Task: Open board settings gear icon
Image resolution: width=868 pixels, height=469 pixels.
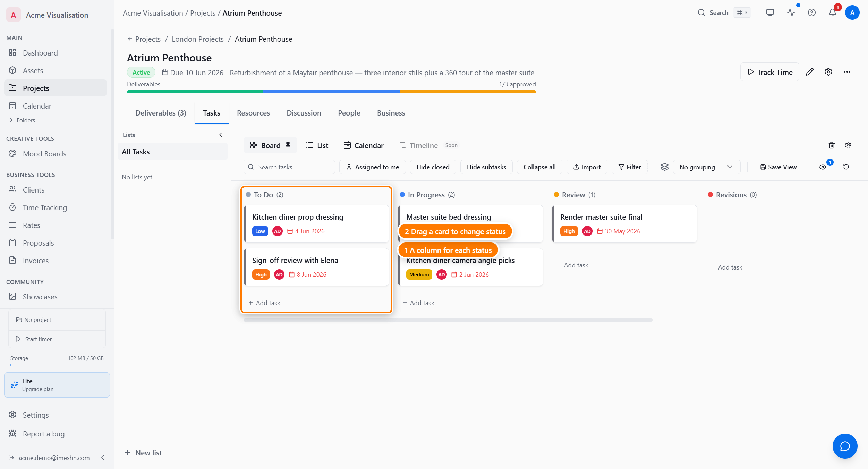Action: point(848,145)
